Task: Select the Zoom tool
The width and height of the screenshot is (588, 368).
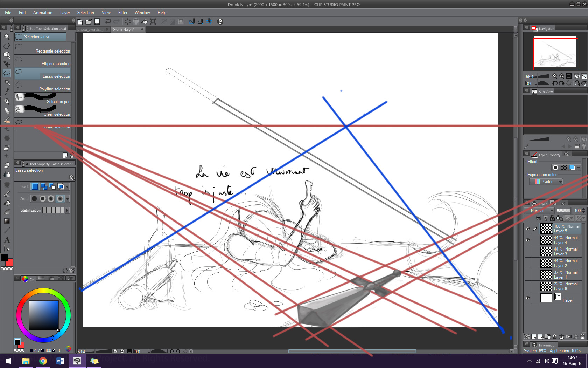Action: pos(7,36)
